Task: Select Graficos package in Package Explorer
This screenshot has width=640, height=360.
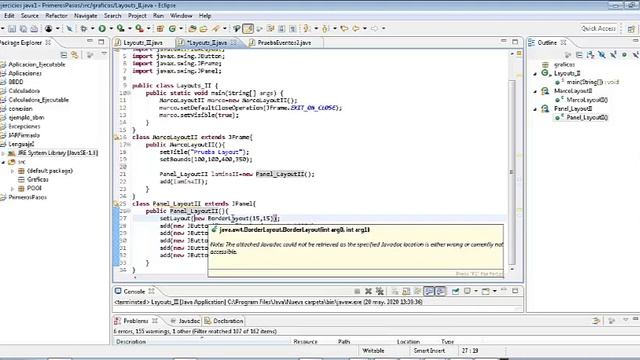Action: point(38,180)
